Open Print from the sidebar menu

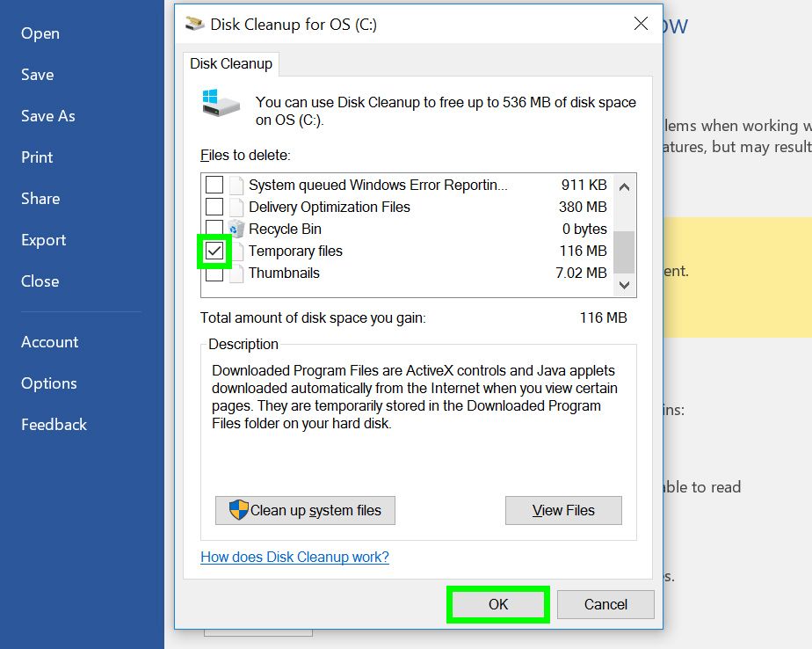(x=37, y=157)
